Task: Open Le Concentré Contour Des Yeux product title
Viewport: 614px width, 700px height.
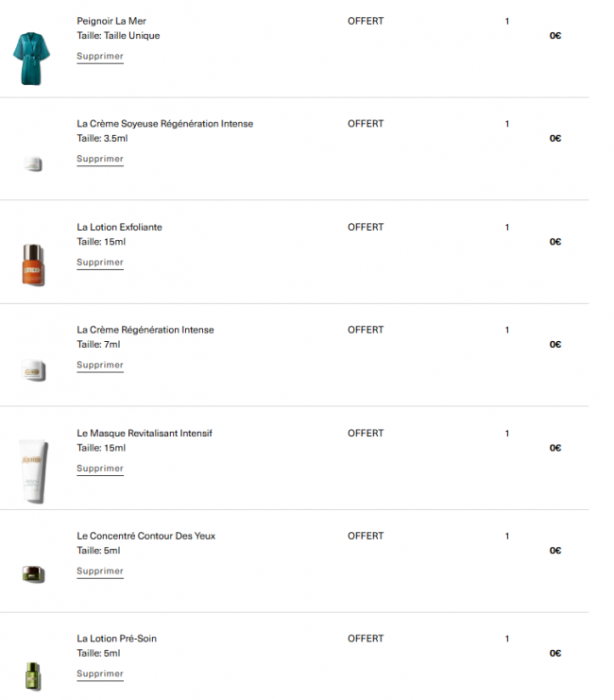Action: point(145,536)
